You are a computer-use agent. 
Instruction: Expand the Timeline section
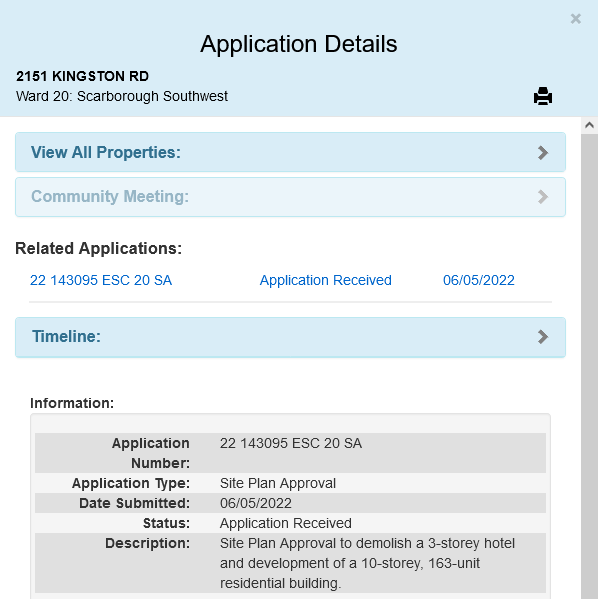tap(290, 337)
